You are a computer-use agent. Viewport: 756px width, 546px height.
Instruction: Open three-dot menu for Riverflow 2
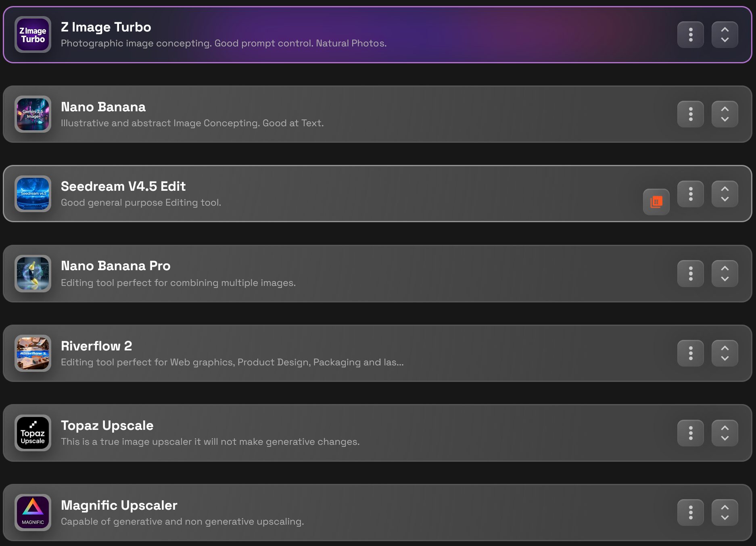click(x=691, y=354)
